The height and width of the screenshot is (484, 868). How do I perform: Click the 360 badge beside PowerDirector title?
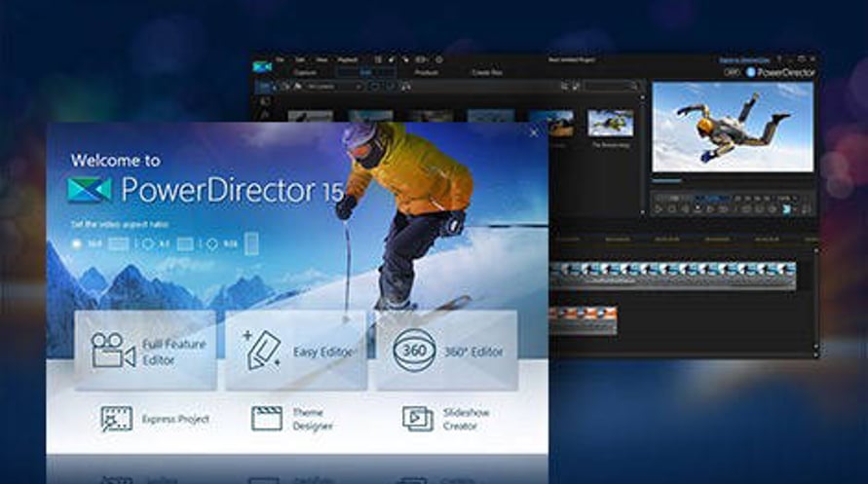tap(732, 72)
